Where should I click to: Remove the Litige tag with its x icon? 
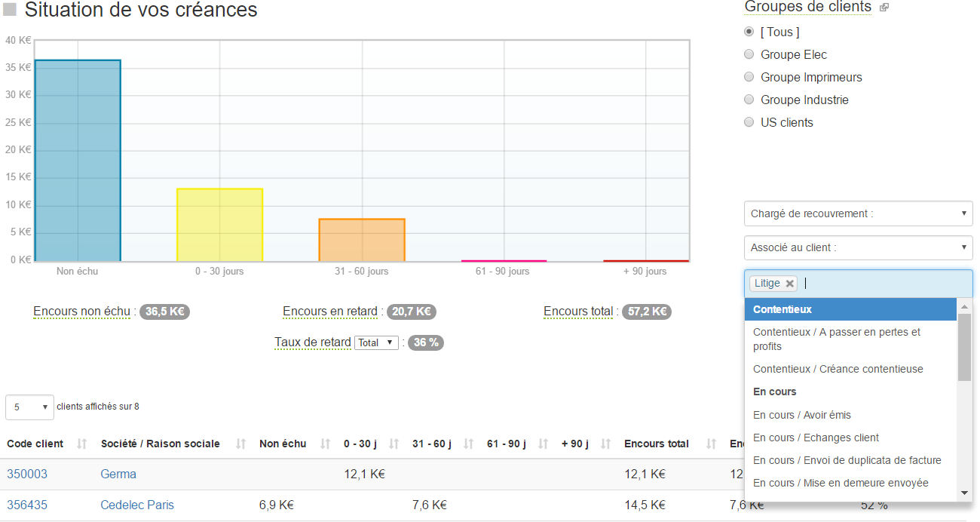click(789, 284)
